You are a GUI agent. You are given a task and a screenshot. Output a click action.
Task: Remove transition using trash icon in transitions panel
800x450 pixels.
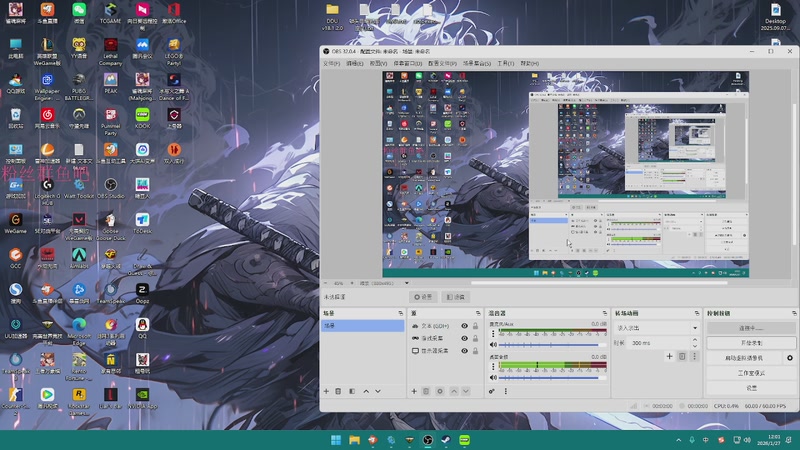(682, 356)
